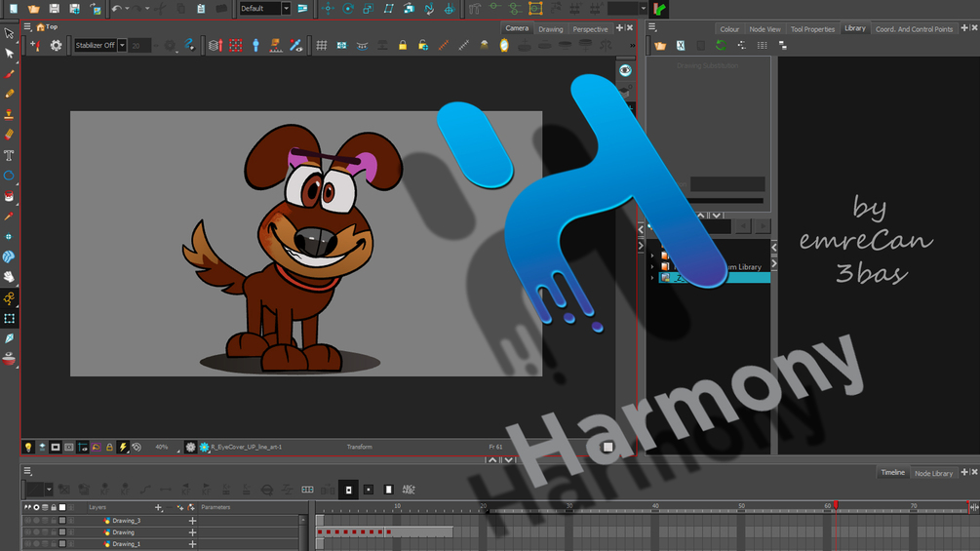Click the Refresh icon in Library view
The width and height of the screenshot is (980, 551).
click(x=721, y=45)
